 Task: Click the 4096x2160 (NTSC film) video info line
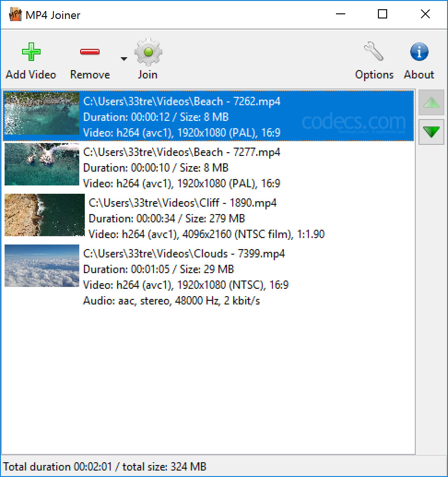click(x=206, y=234)
